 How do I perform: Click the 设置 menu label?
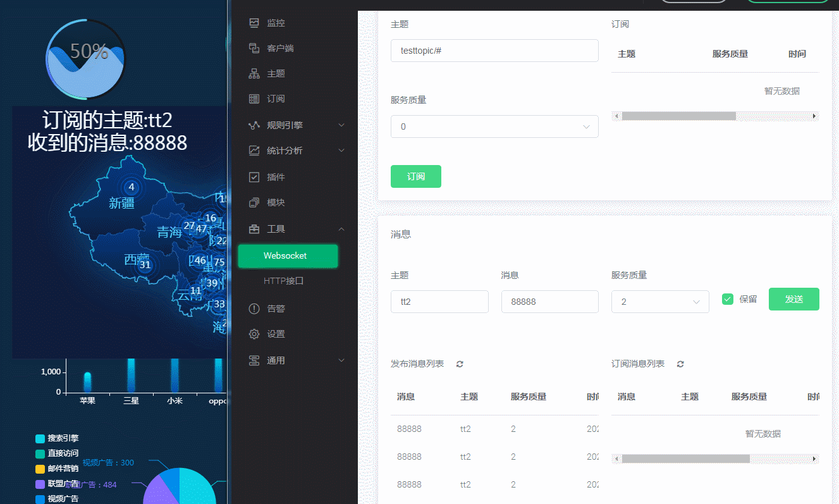pyautogui.click(x=276, y=334)
